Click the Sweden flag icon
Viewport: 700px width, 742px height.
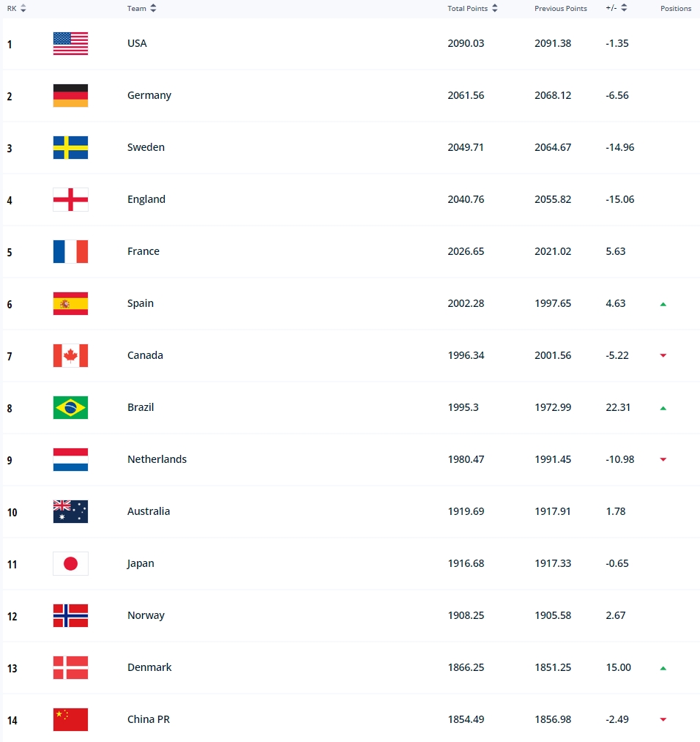70,148
